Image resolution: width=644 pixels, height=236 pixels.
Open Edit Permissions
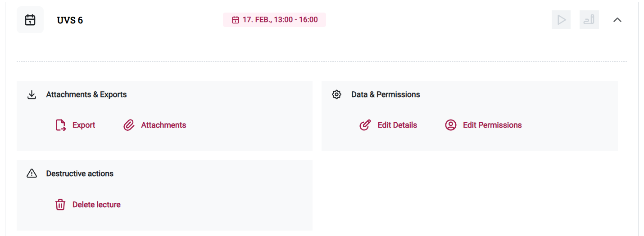point(492,125)
